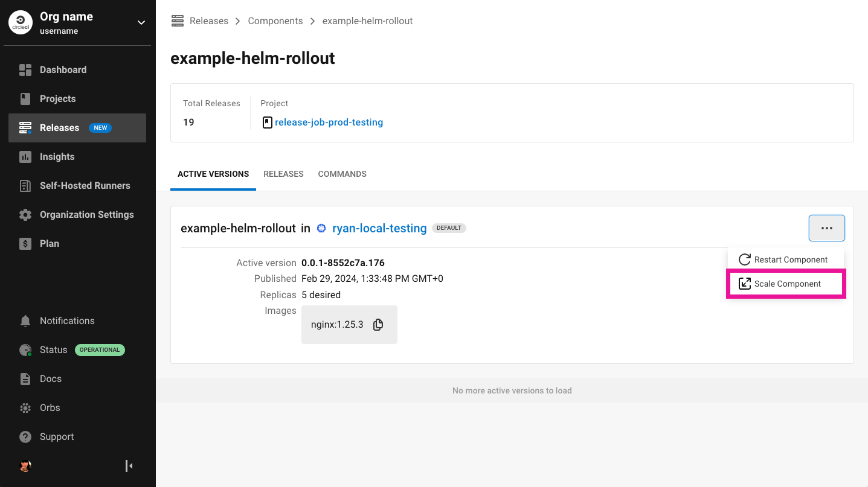Click the example-helm-rollout breadcrumb
The image size is (868, 487).
[368, 21]
